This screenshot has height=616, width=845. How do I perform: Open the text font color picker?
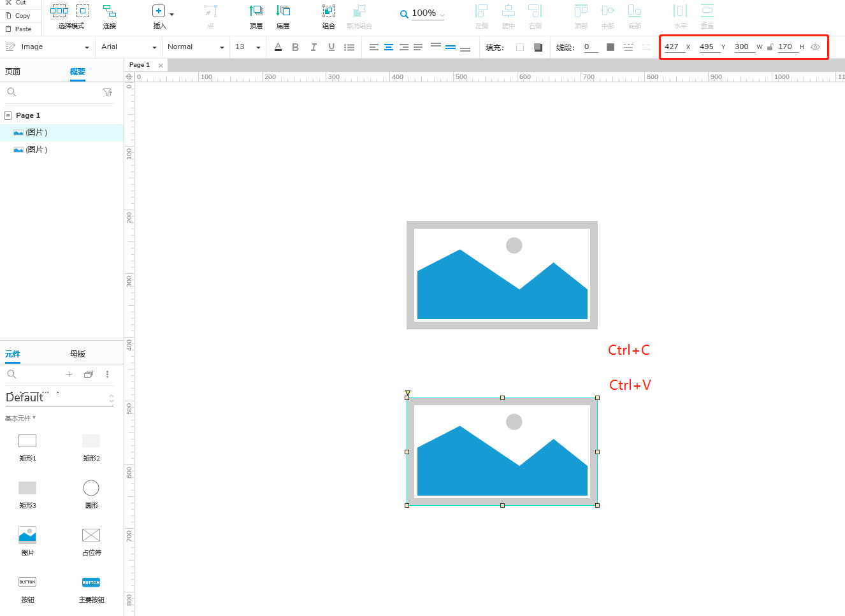(278, 47)
